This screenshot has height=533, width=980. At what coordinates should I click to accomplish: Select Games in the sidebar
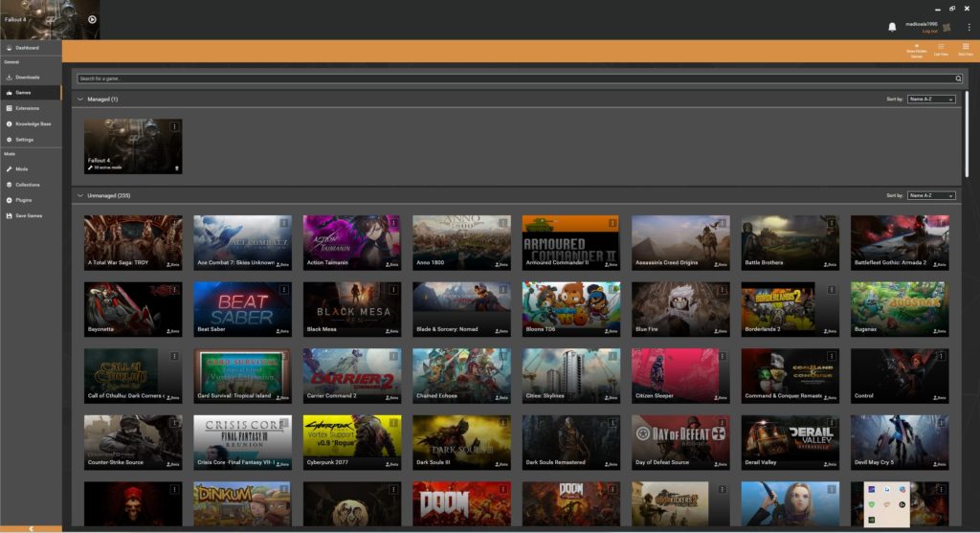tap(31, 93)
